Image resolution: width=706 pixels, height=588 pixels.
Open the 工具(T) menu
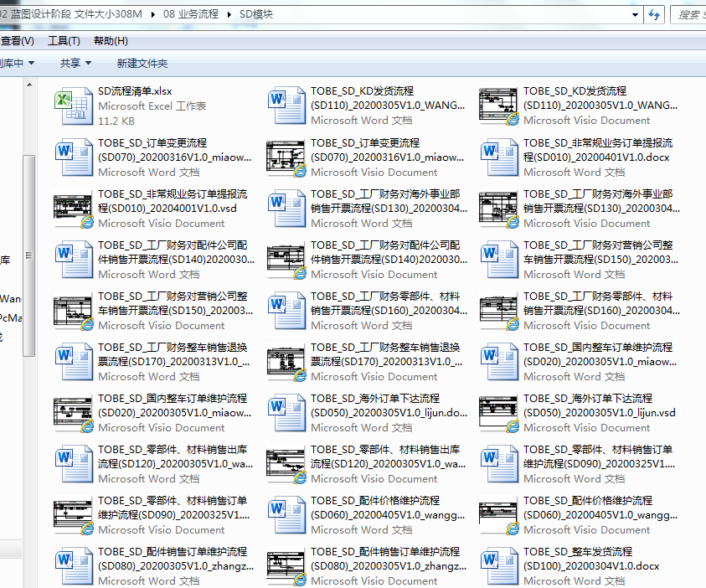[x=64, y=40]
